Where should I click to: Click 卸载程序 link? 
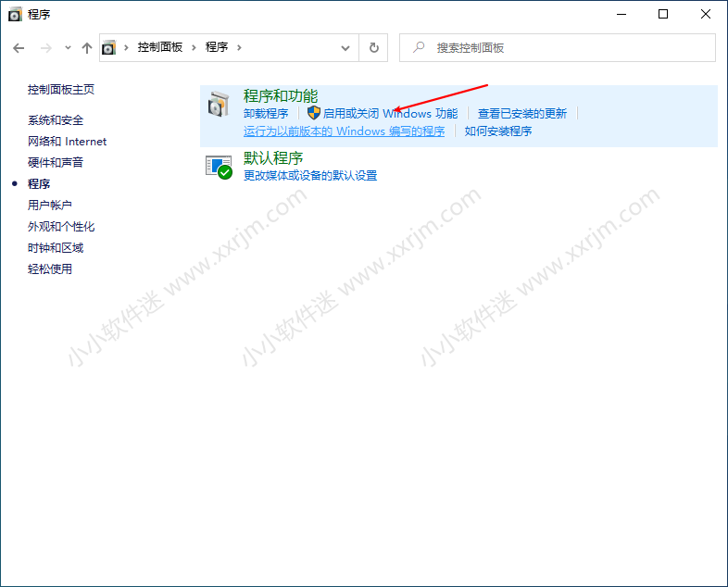(x=266, y=113)
